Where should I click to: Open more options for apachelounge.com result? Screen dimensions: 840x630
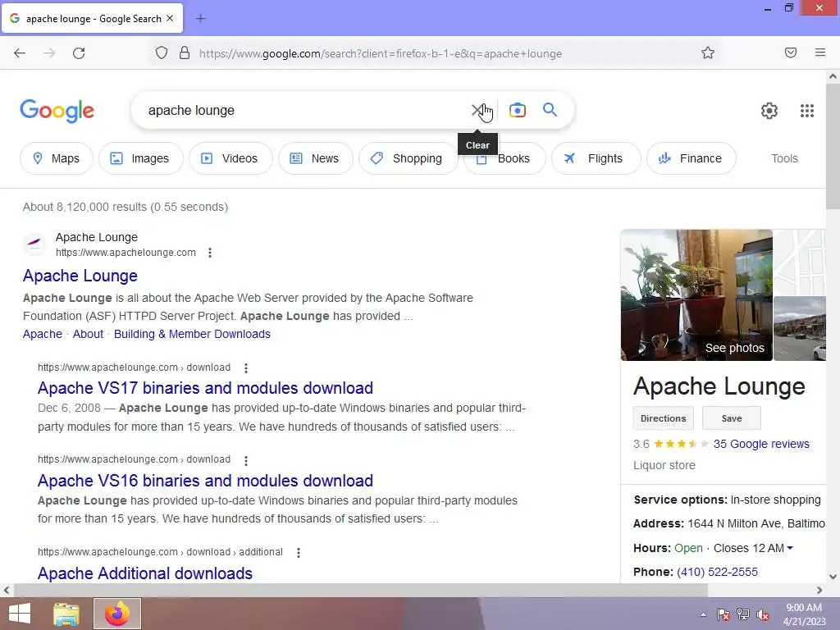pos(210,253)
